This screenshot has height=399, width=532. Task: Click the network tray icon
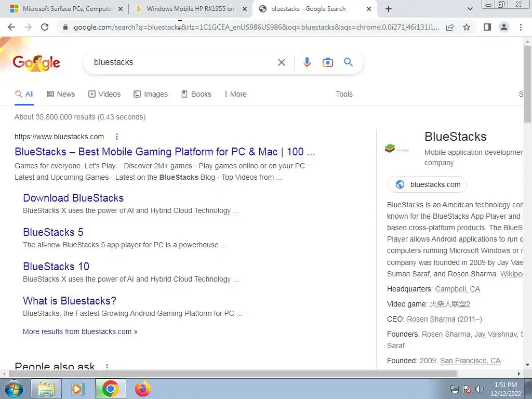click(454, 389)
